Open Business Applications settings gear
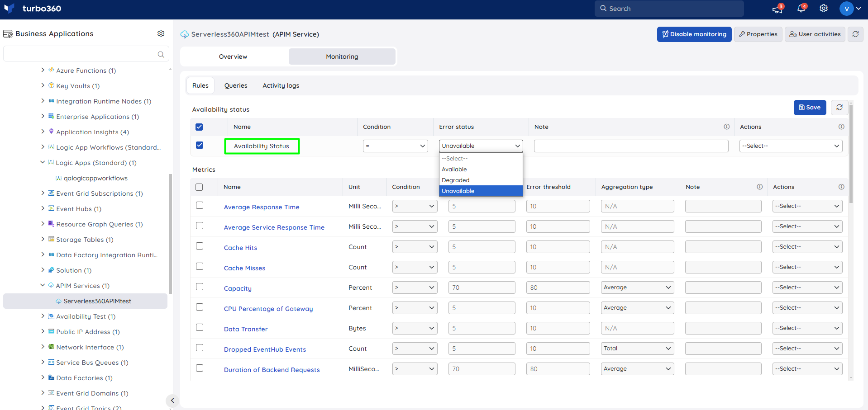Viewport: 868px width, 410px height. [x=161, y=33]
